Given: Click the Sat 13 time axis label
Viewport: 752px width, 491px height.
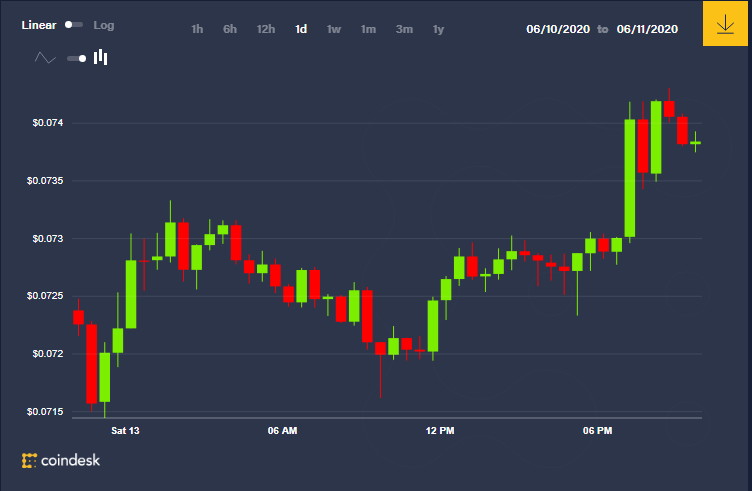Looking at the screenshot, I should 125,431.
